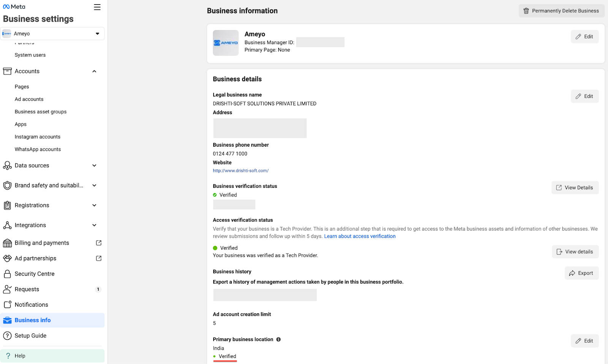Open Ad accounts in sidebar

pos(29,99)
